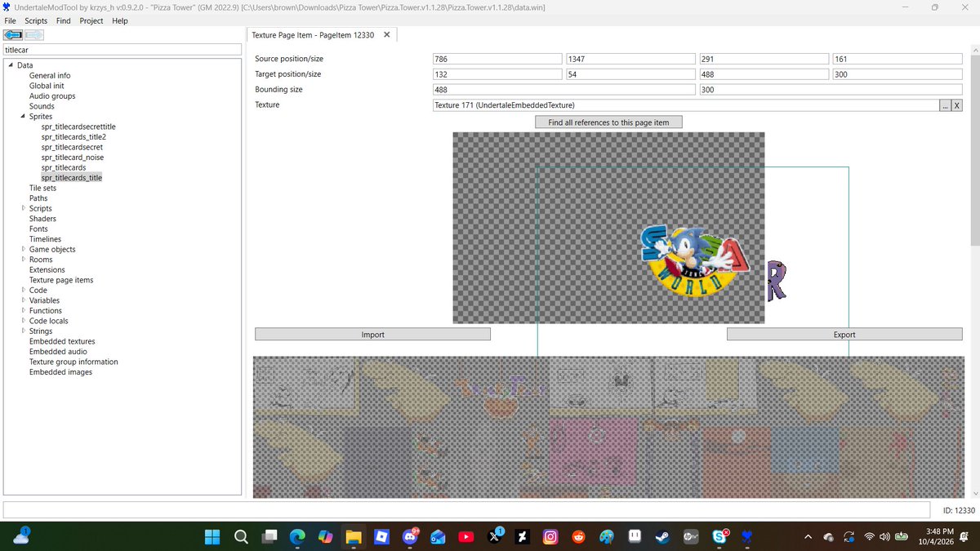Image resolution: width=980 pixels, height=551 pixels.
Task: Open the Project menu
Action: click(91, 20)
